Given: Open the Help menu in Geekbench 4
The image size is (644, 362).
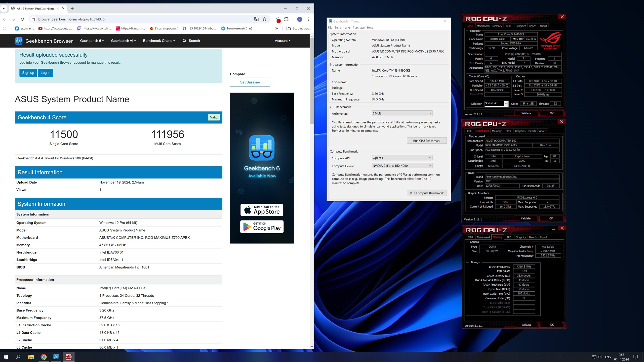Looking at the screenshot, I should tap(370, 28).
